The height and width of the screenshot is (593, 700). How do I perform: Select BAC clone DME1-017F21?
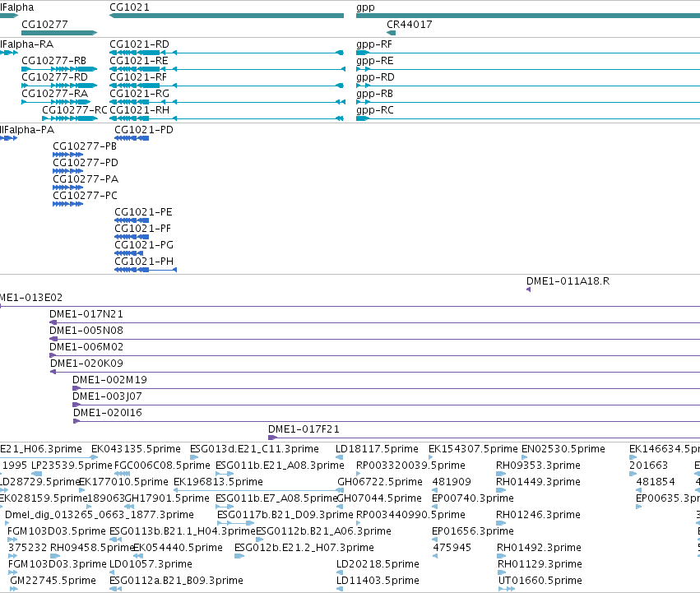click(x=484, y=438)
